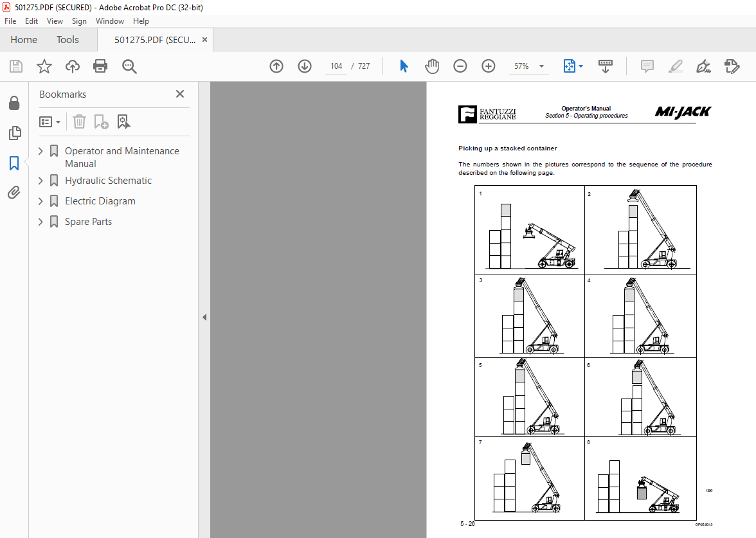This screenshot has width=756, height=538.
Task: Select the hand pan tool
Action: pos(432,66)
